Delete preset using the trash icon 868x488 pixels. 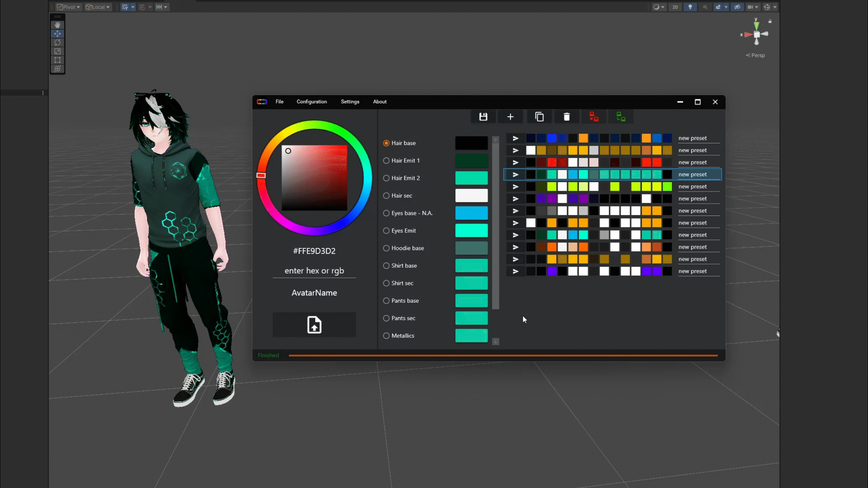pyautogui.click(x=567, y=117)
